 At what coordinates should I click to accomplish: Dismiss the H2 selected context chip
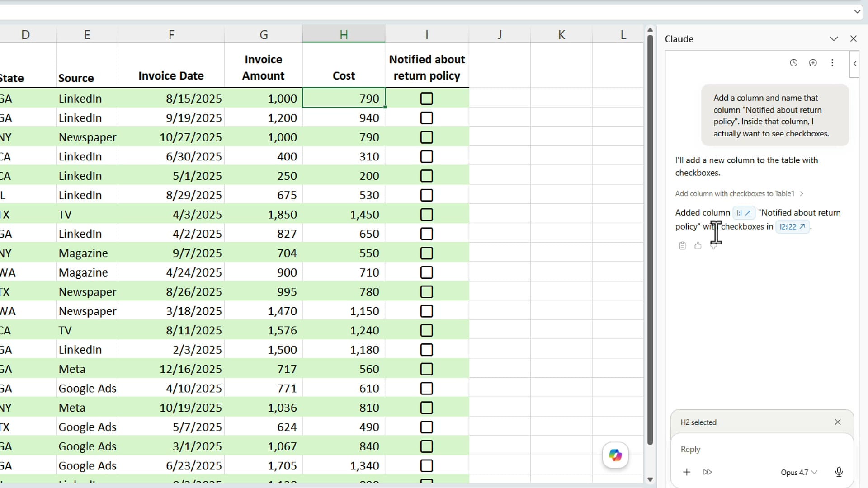(x=838, y=422)
